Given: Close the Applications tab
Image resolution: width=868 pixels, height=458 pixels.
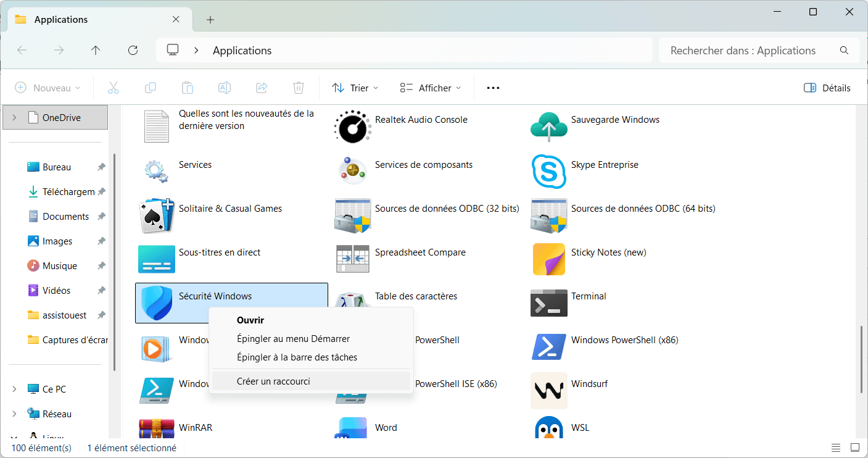Looking at the screenshot, I should pyautogui.click(x=176, y=19).
